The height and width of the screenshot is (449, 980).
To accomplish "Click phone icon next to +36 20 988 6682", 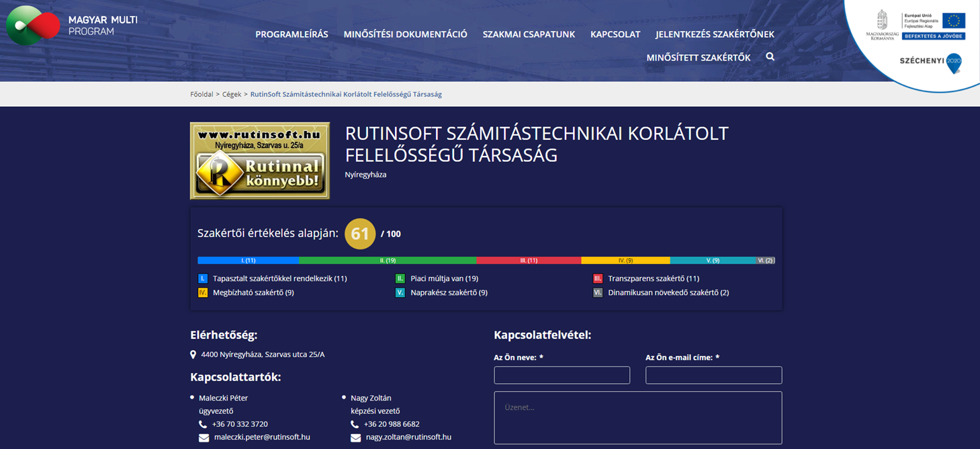I will pyautogui.click(x=355, y=425).
